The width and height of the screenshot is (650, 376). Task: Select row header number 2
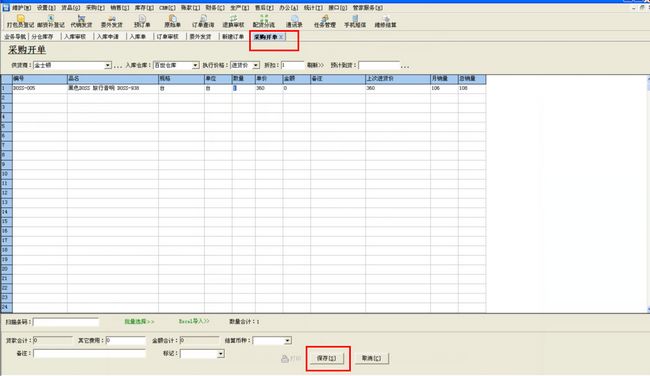7,98
